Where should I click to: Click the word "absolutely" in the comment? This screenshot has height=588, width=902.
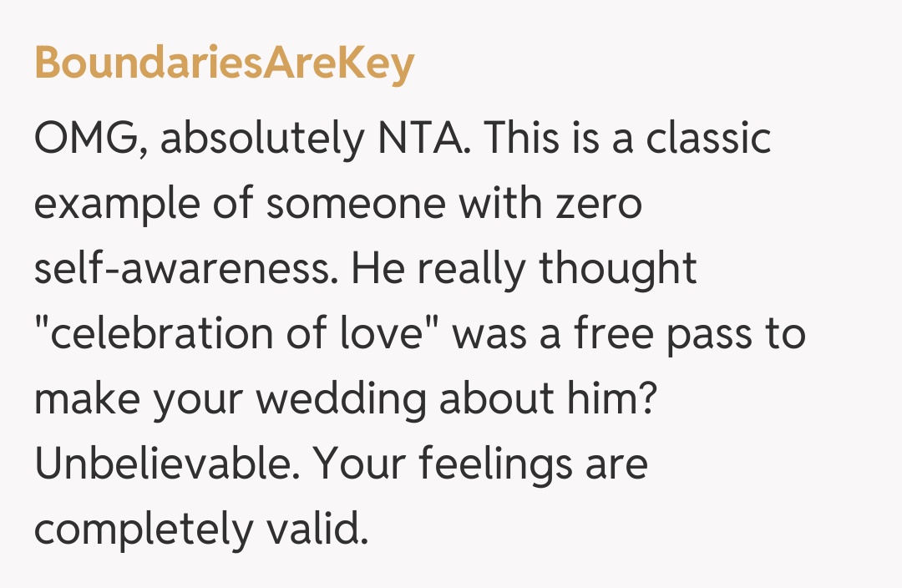pos(257,140)
